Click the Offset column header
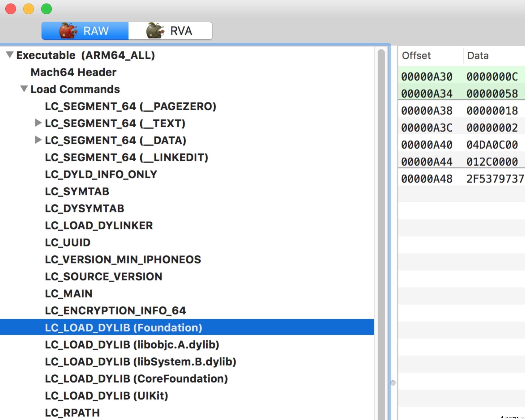This screenshot has height=420, width=525. tap(416, 56)
